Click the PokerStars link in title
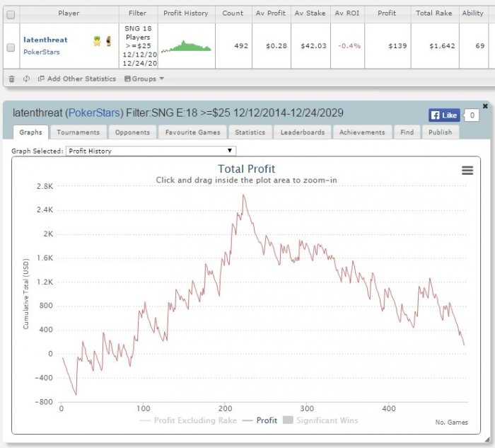495x448 pixels. (94, 113)
